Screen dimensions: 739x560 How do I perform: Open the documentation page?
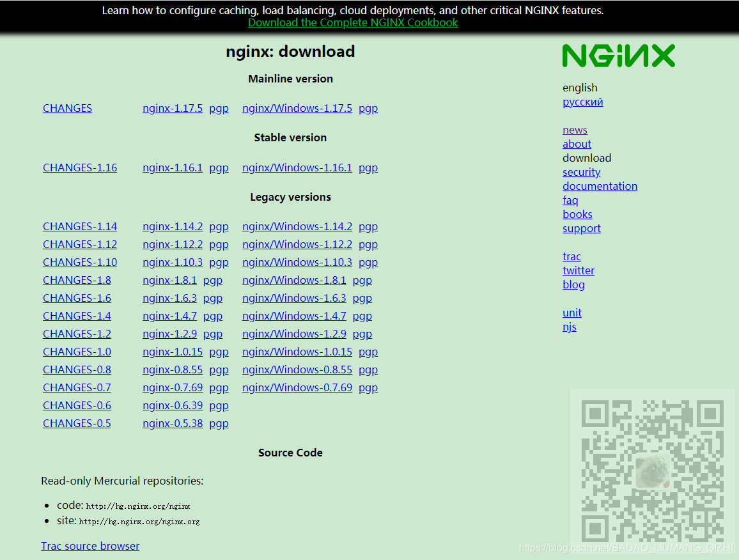600,186
